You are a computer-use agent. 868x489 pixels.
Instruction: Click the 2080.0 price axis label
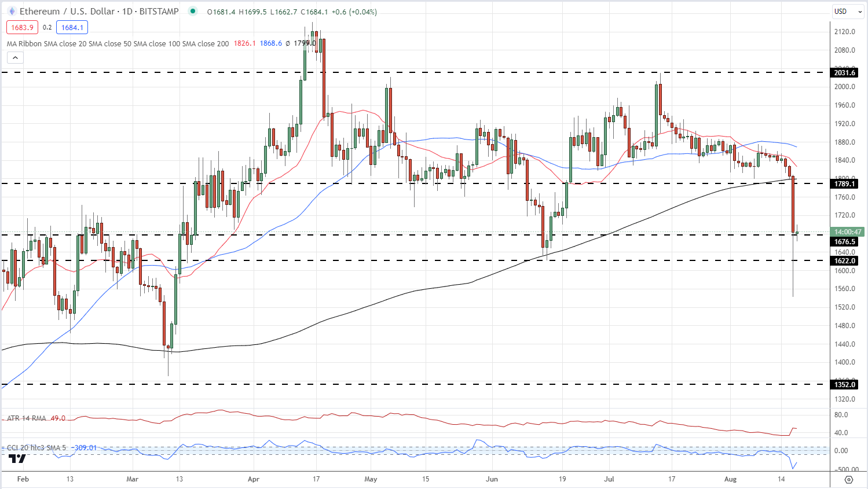coord(845,50)
